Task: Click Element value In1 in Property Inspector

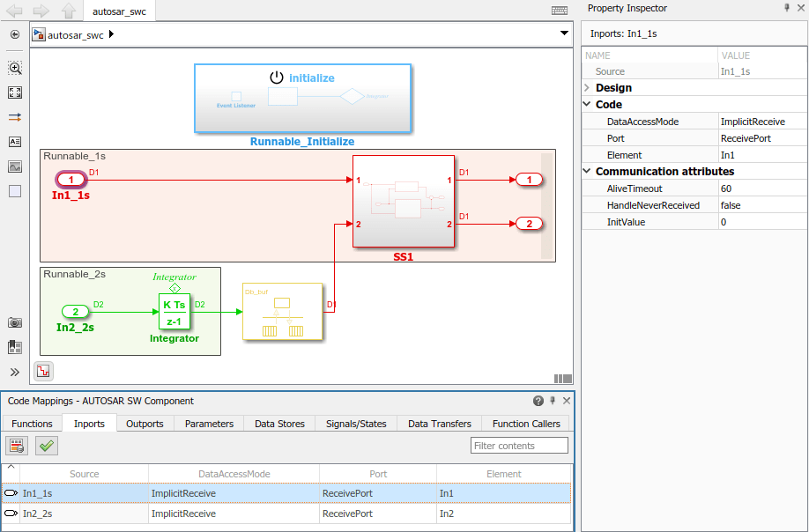Action: point(762,155)
